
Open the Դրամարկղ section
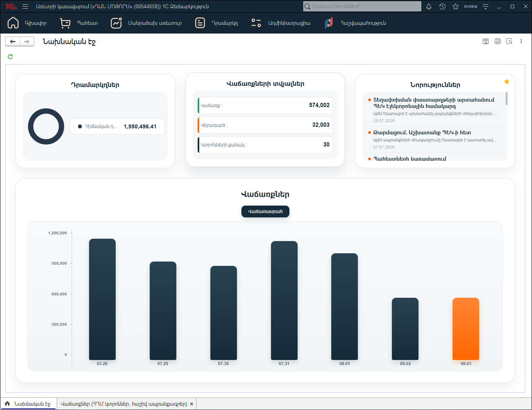point(217,23)
